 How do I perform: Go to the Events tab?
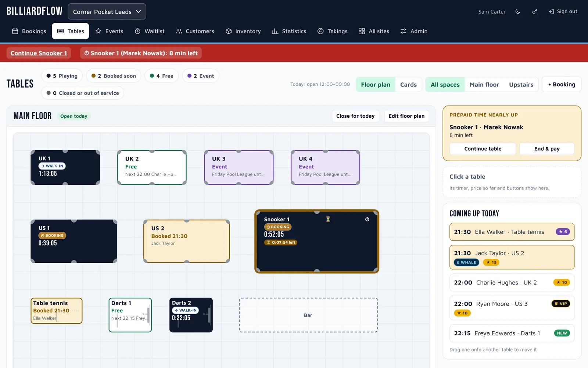pos(110,31)
